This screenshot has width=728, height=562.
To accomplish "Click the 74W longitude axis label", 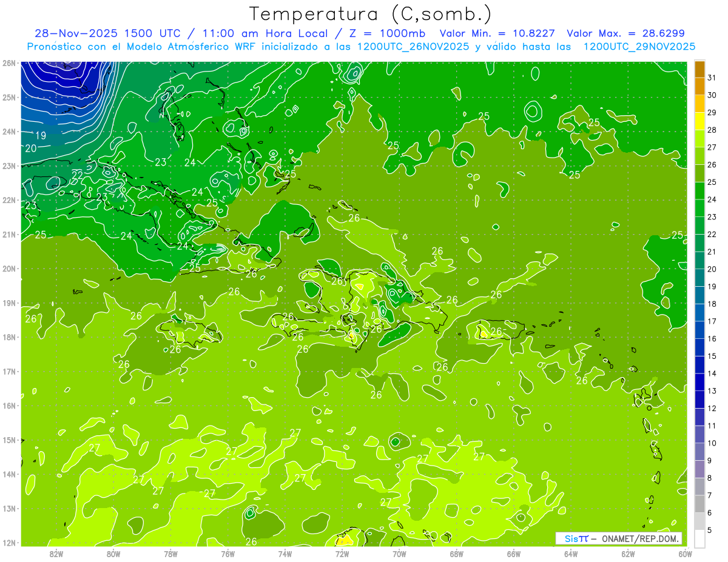I will [285, 554].
